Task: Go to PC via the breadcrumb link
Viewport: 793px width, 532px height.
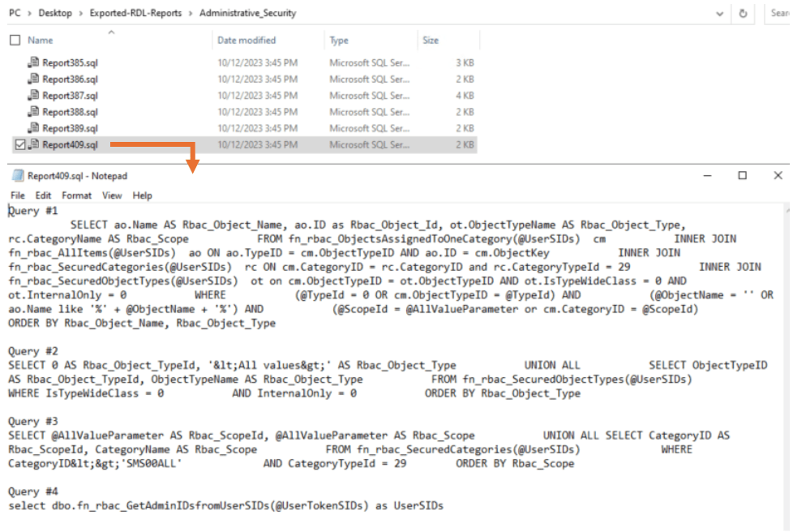Action: tap(14, 13)
